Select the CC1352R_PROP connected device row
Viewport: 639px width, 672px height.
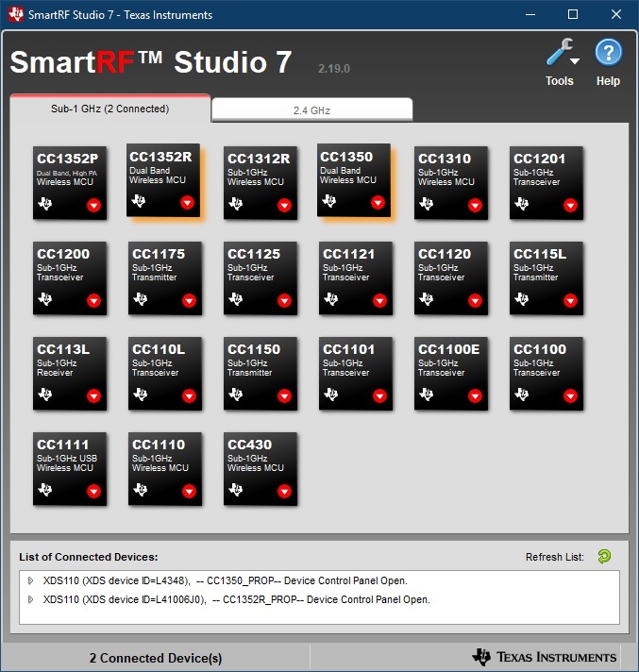click(319, 599)
